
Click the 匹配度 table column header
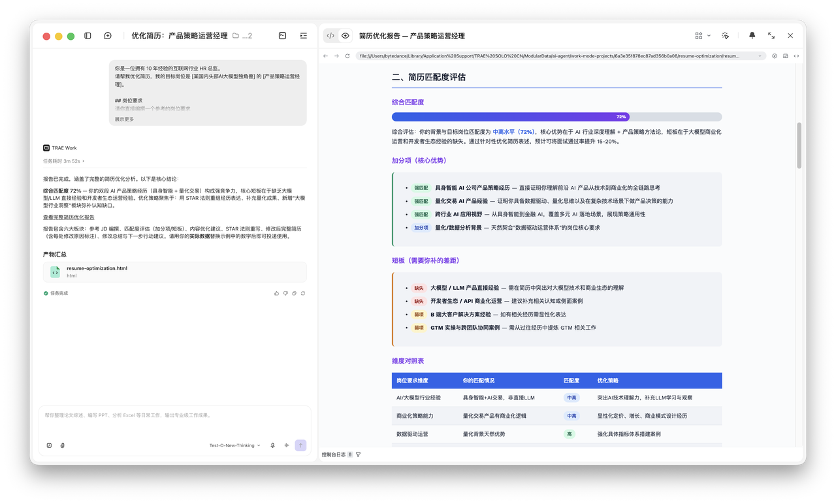click(571, 381)
